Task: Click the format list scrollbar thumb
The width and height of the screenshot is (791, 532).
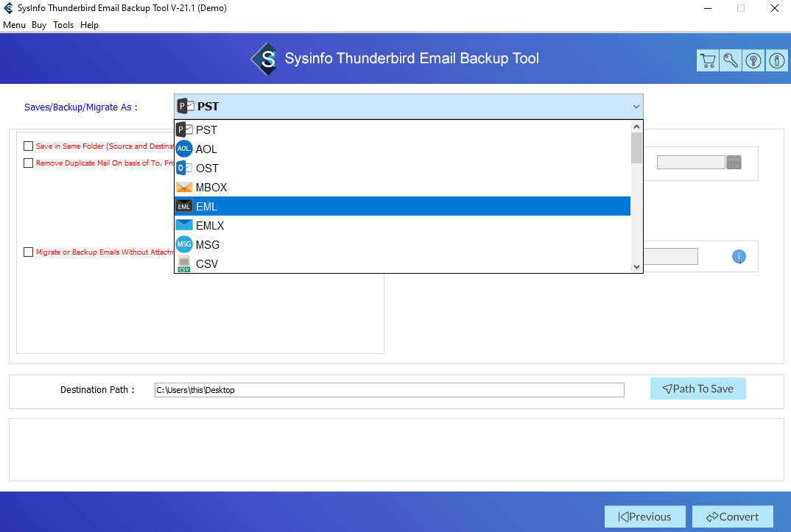Action: point(636,148)
